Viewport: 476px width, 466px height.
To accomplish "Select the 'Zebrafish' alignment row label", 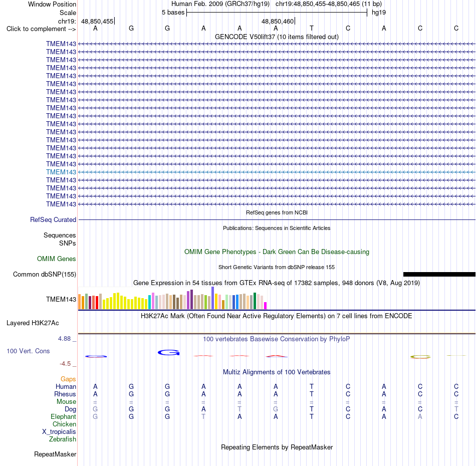I will [63, 439].
